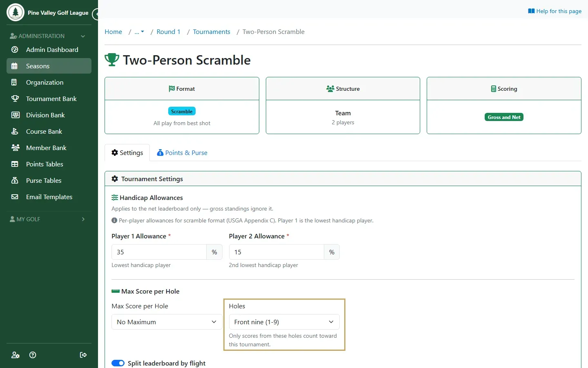This screenshot has height=368, width=588.
Task: Go to Home breadcrumb link
Action: click(x=113, y=31)
